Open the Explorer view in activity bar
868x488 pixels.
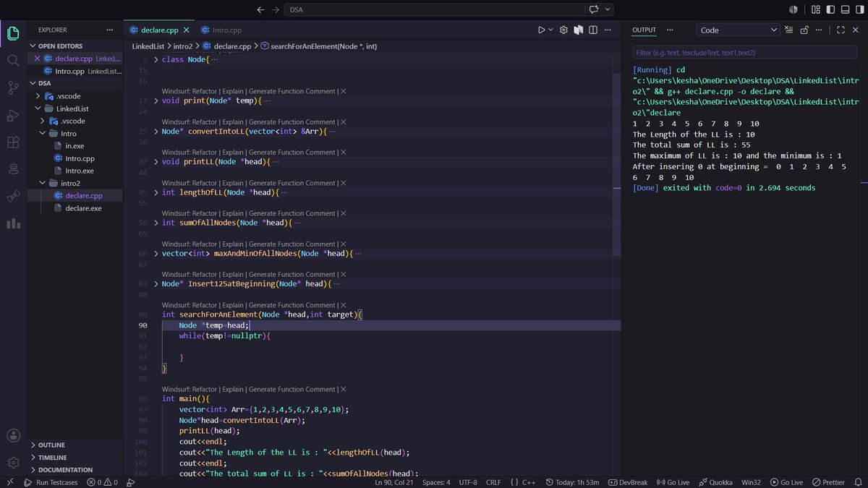coord(13,33)
